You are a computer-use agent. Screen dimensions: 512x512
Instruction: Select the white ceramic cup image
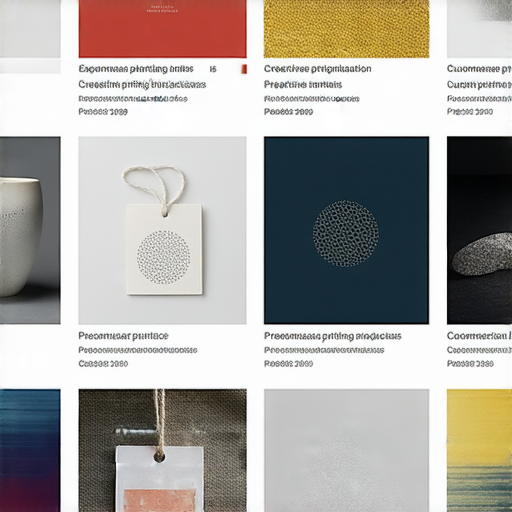pos(30,230)
